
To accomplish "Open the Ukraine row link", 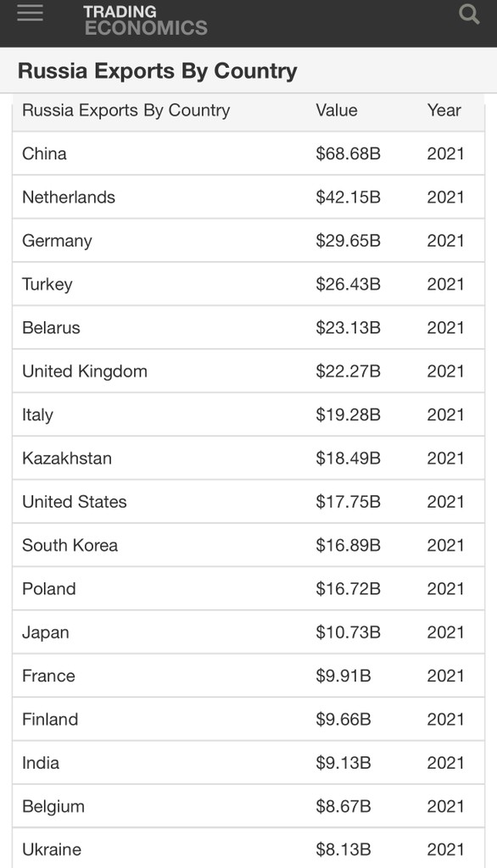I will coord(52,849).
